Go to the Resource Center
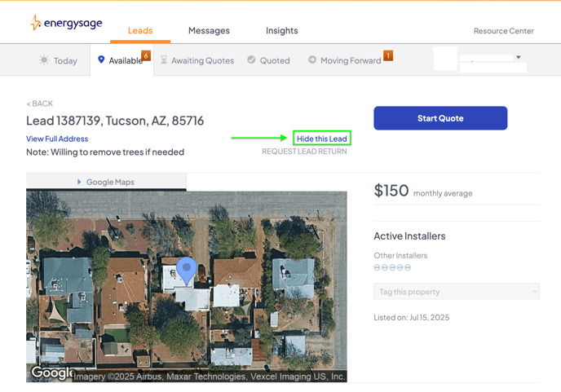Image resolution: width=561 pixels, height=392 pixels. [x=503, y=31]
